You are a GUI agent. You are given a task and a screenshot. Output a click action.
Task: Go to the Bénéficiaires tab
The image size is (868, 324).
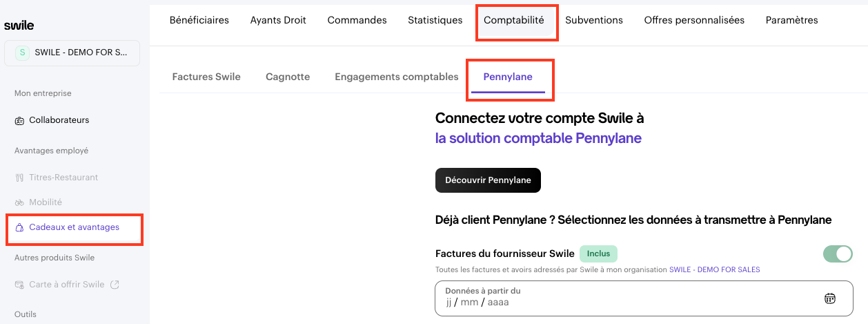tap(199, 21)
